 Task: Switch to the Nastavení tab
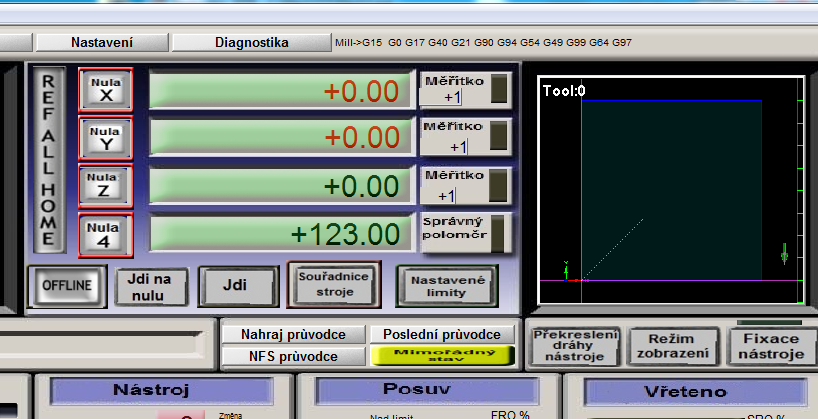(x=101, y=43)
